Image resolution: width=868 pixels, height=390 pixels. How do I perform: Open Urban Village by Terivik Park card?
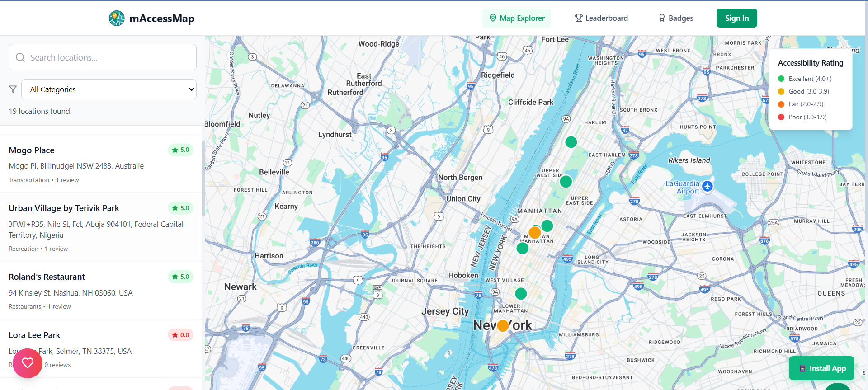click(x=101, y=227)
